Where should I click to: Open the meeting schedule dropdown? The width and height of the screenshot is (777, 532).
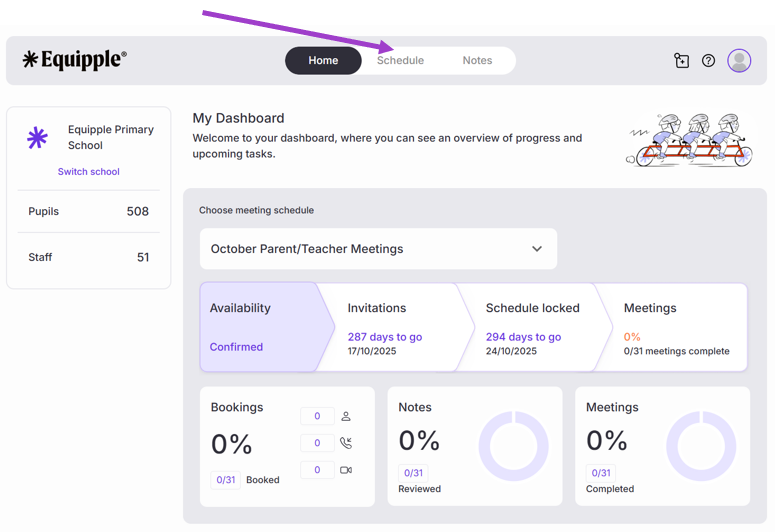378,249
